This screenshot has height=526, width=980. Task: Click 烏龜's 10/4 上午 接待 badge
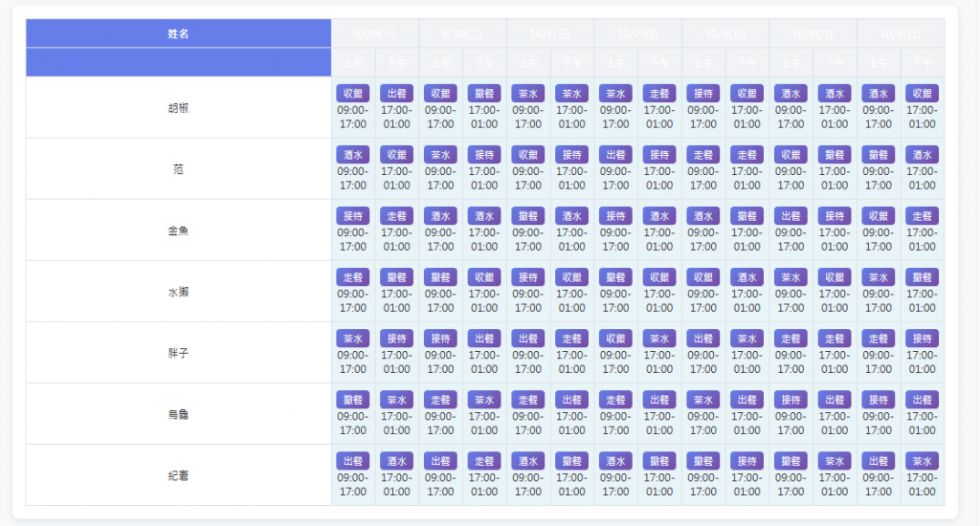click(x=791, y=399)
